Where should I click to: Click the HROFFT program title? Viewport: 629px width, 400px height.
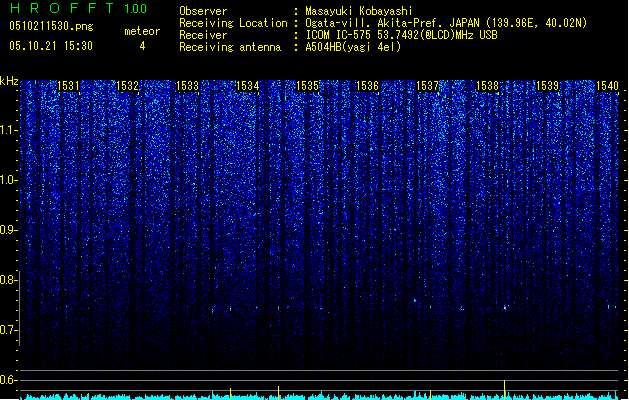[62, 8]
